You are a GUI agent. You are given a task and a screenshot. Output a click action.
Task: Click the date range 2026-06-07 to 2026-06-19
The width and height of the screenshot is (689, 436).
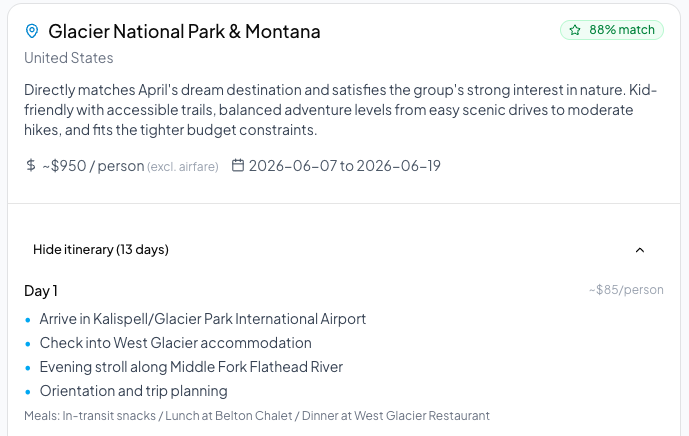pos(345,165)
